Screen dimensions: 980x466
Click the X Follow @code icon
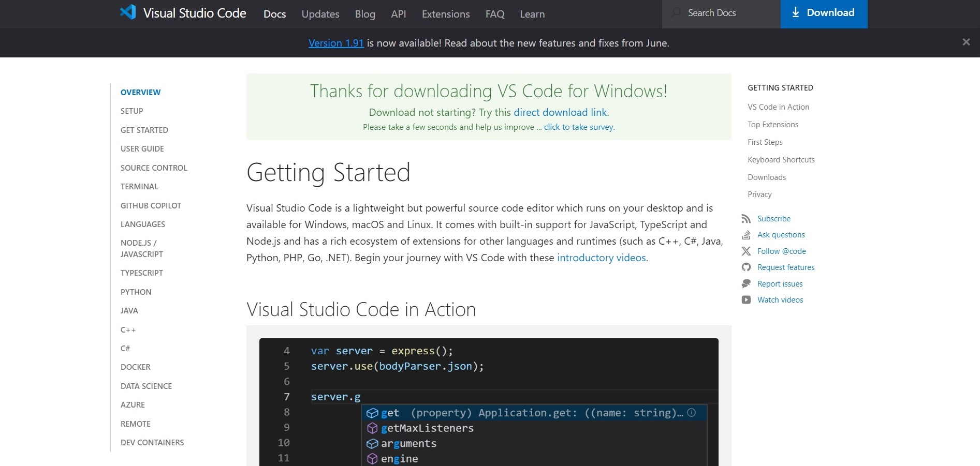pos(746,251)
